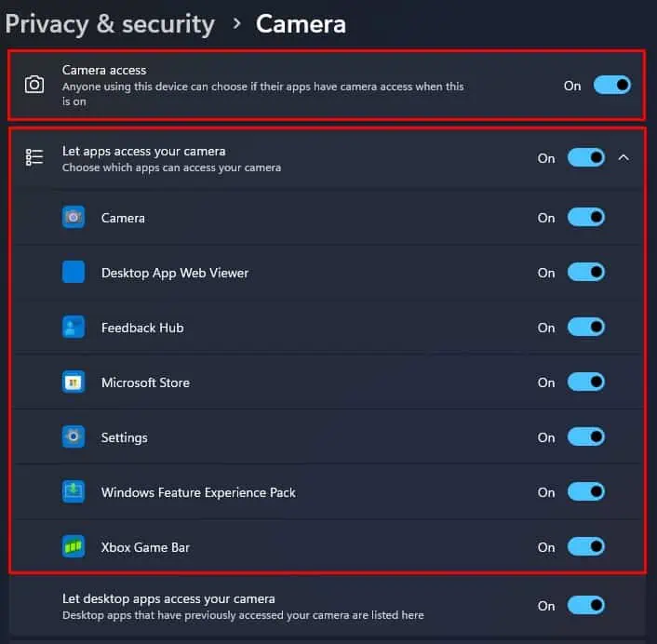Click the Windows Feature Experience Pack icon

[74, 491]
